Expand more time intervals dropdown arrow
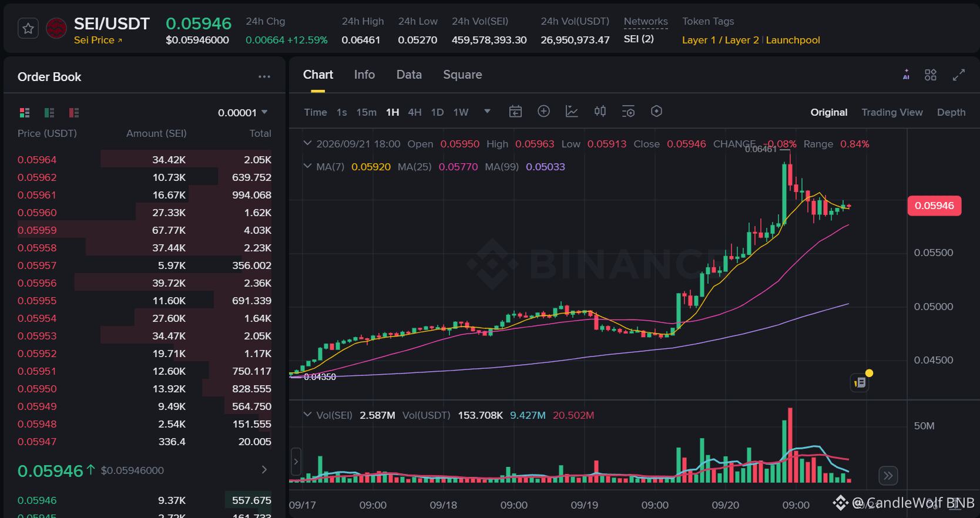The image size is (980, 518). [487, 112]
